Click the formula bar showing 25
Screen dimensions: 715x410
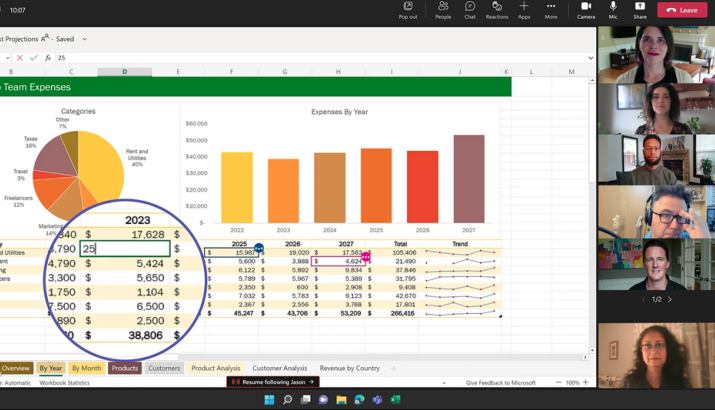(x=319, y=58)
